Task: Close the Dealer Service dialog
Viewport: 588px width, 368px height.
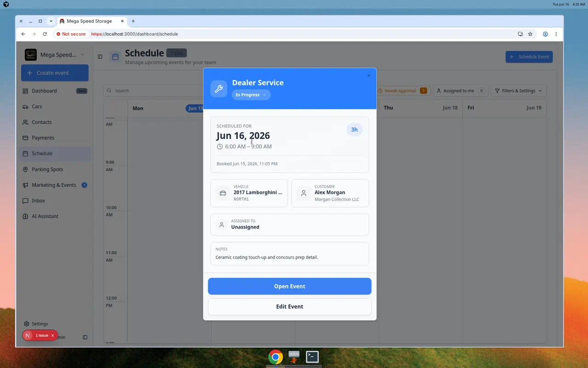Action: pyautogui.click(x=369, y=75)
